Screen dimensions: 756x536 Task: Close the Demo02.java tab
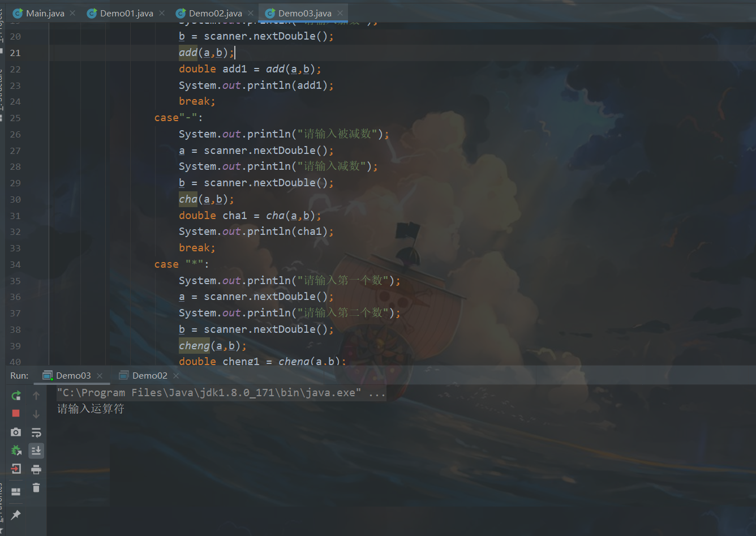pos(251,13)
